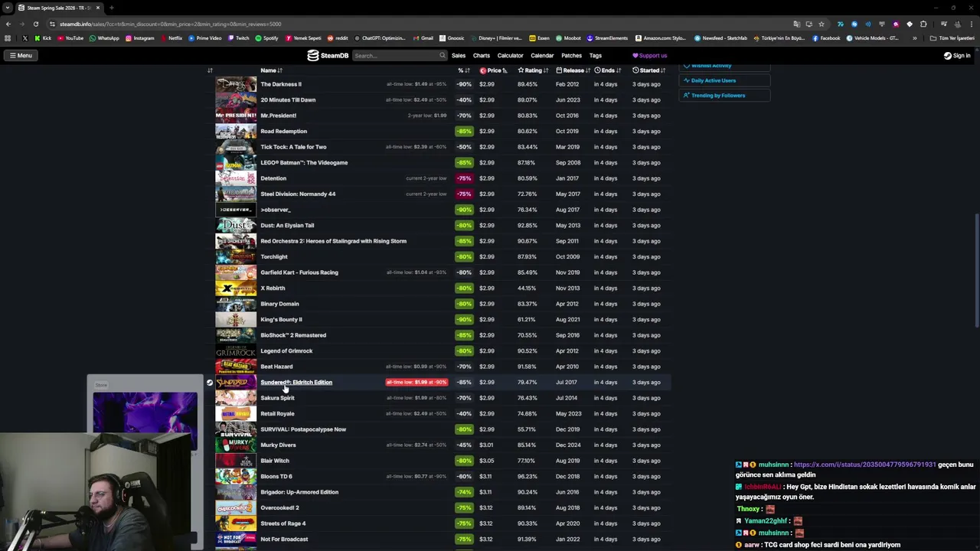Image resolution: width=980 pixels, height=551 pixels.
Task: Click the translate page icon
Action: click(x=796, y=24)
